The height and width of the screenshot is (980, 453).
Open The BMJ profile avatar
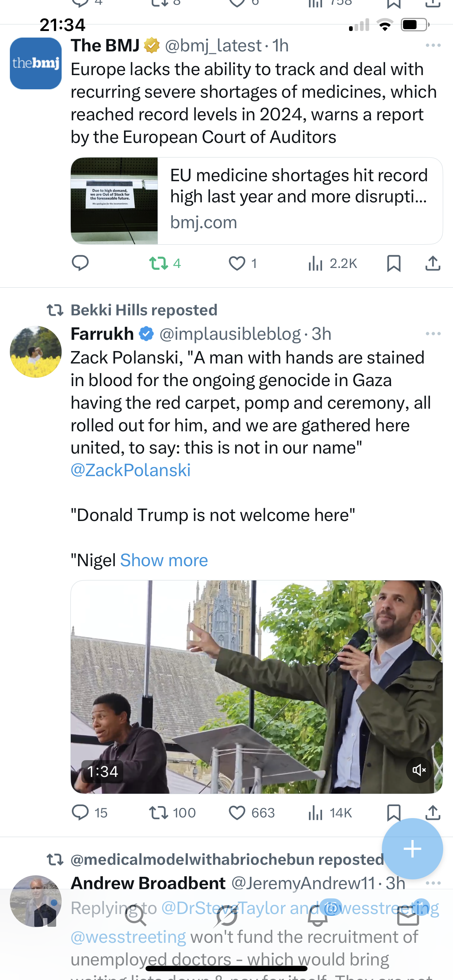click(x=36, y=63)
